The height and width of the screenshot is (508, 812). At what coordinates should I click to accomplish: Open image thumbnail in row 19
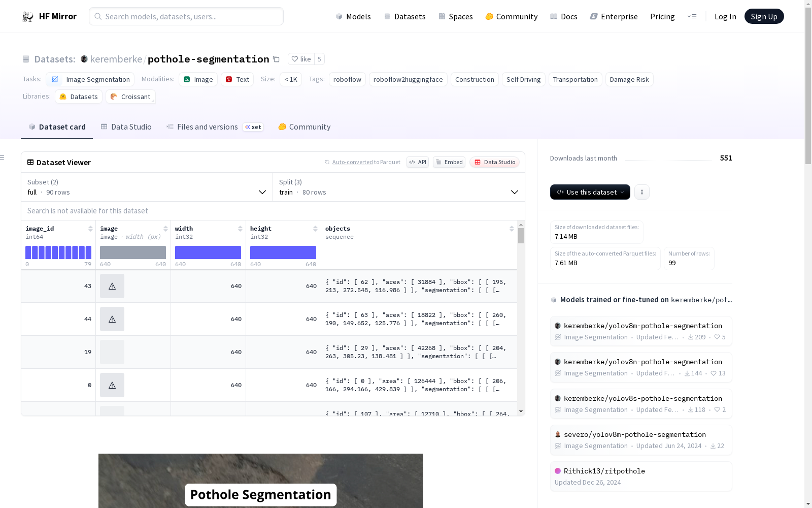[112, 352]
